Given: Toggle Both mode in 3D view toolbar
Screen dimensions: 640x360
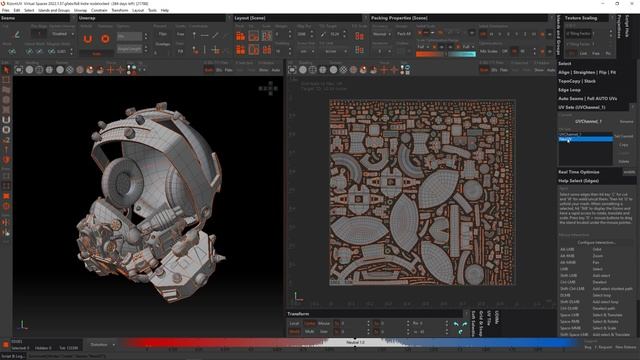Looking at the screenshot, I should click(x=209, y=70).
